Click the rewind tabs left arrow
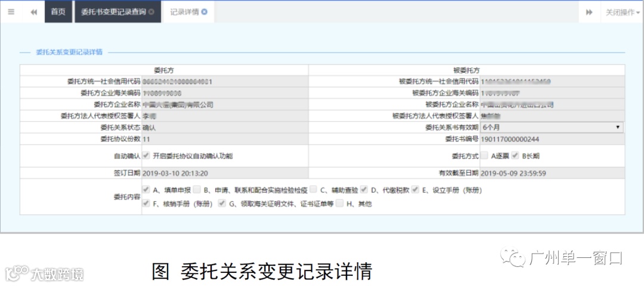Viewport: 644px width, 286px height. [x=33, y=12]
